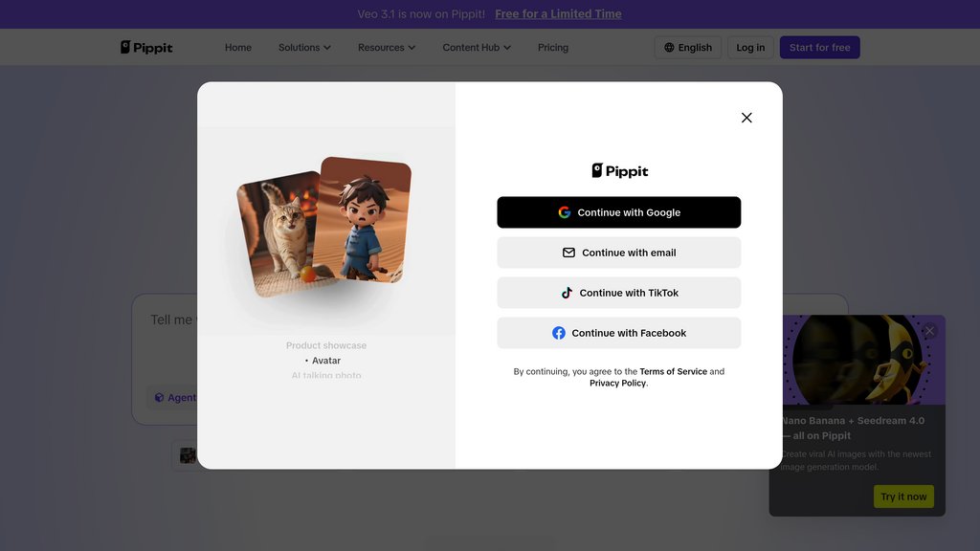Click the TikTok icon in sign-in options

(x=567, y=293)
